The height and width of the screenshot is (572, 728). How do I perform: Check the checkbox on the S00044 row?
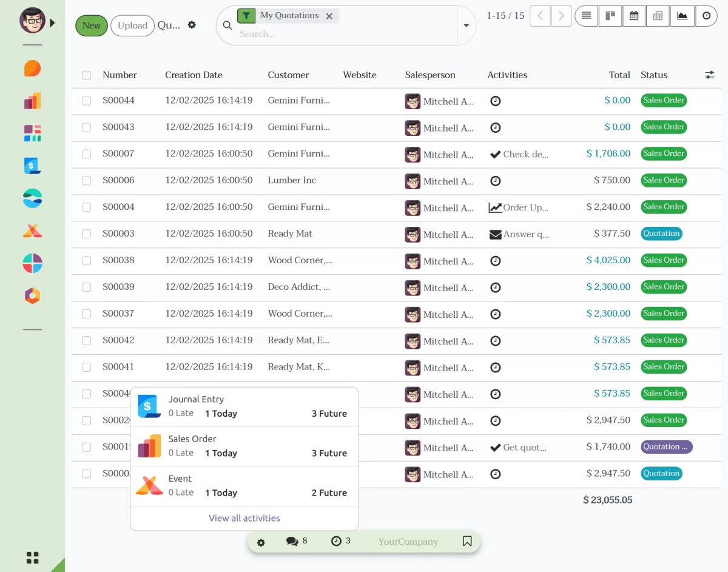86,101
